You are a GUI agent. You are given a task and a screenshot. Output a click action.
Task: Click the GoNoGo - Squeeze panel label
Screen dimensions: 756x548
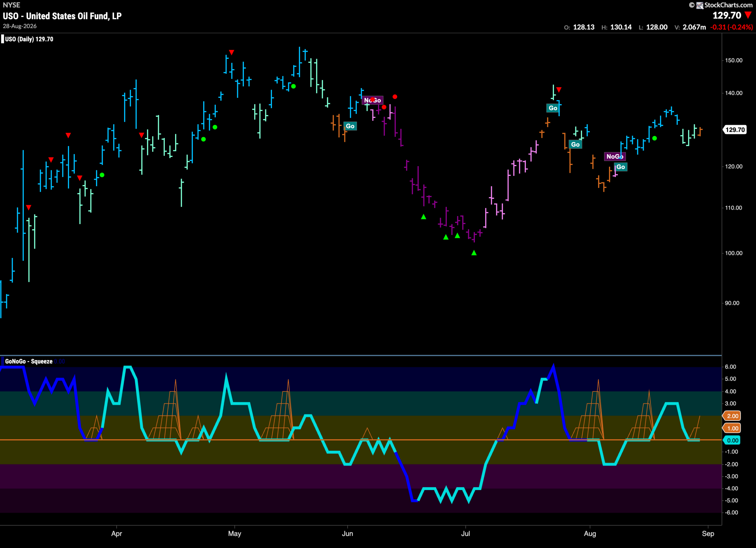[29, 361]
